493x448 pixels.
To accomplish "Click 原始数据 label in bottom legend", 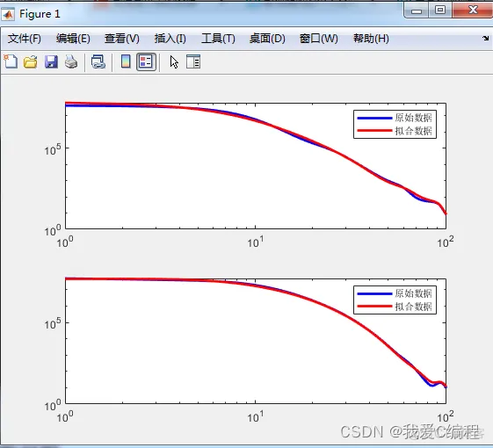I will pyautogui.click(x=413, y=293).
